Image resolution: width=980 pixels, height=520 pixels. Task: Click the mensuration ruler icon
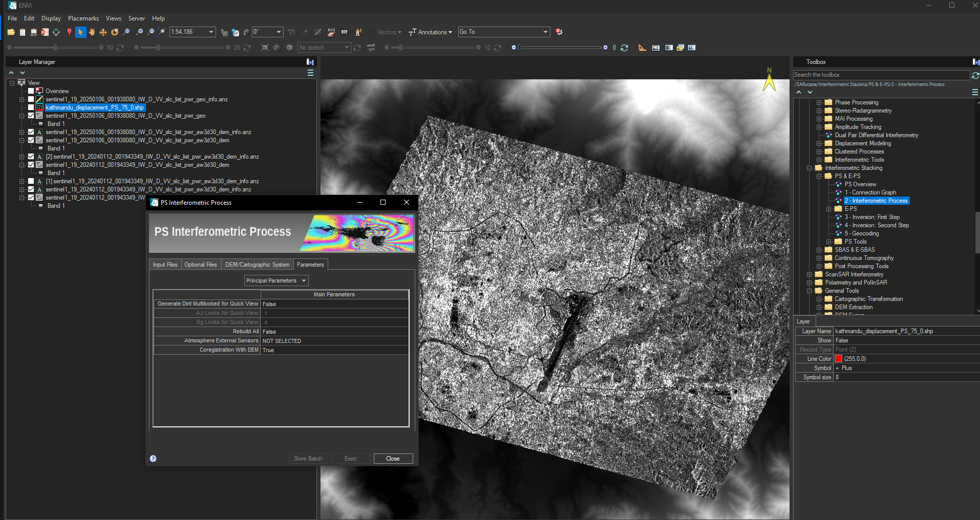(x=642, y=48)
